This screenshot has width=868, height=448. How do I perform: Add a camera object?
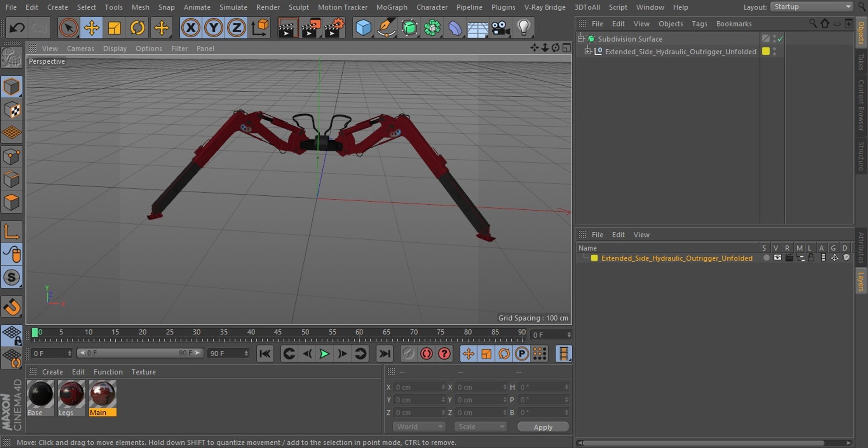[x=500, y=28]
